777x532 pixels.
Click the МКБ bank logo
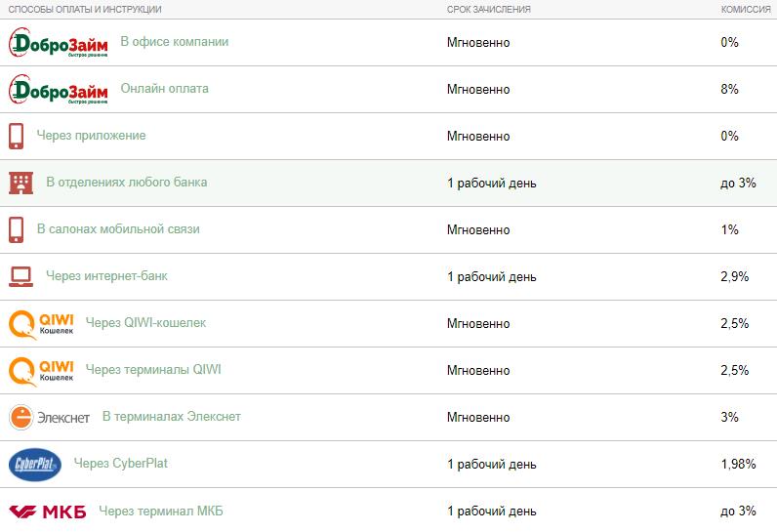[x=48, y=512]
